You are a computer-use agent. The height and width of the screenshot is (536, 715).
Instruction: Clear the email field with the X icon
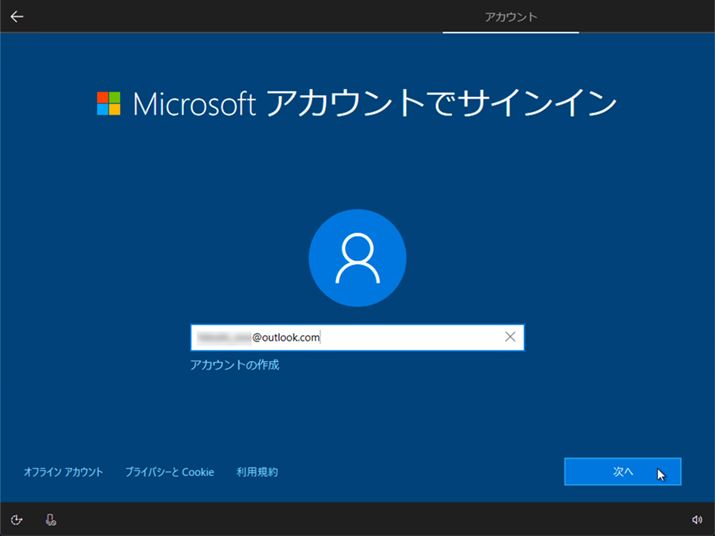click(x=510, y=337)
